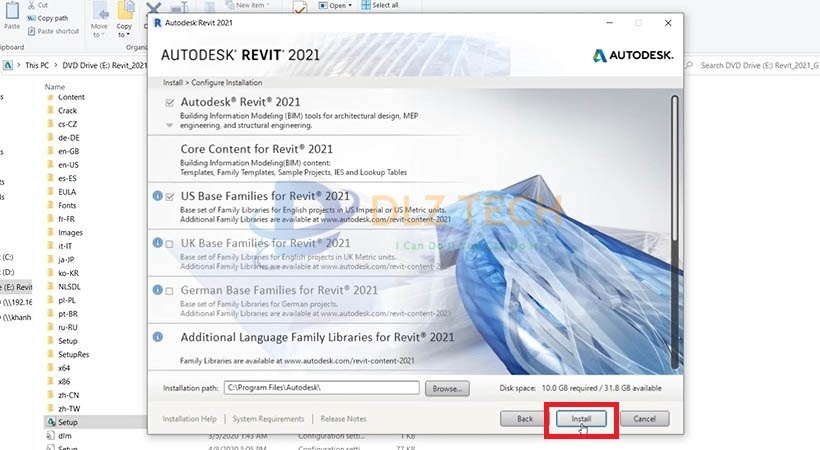Viewport: 820px width, 450px height.
Task: Open the Open dropdown in Explorer ribbon
Action: pos(335,5)
